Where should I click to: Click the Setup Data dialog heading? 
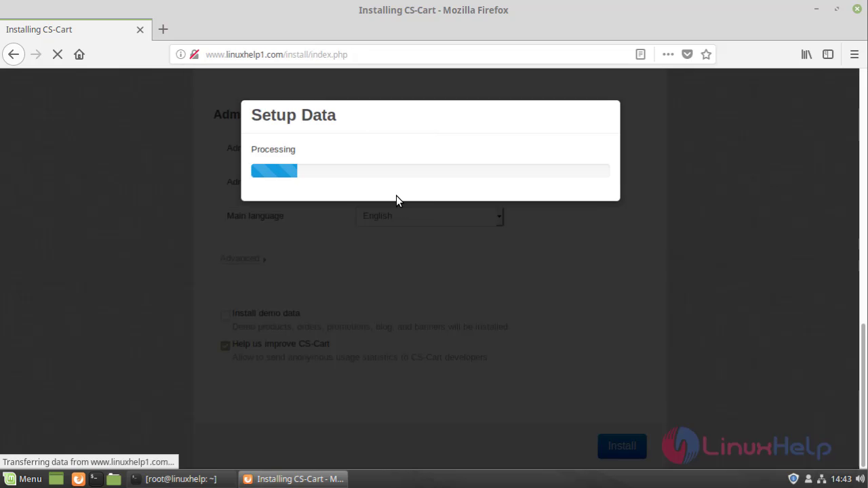pyautogui.click(x=294, y=115)
